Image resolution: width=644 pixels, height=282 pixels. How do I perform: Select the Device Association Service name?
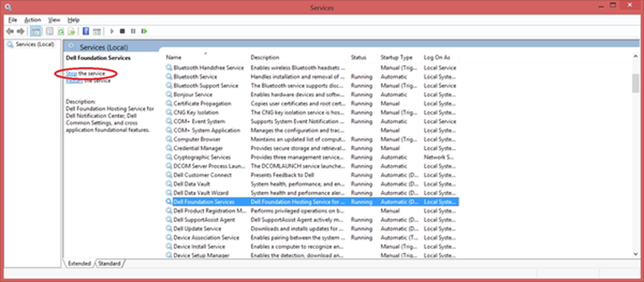pos(206,238)
